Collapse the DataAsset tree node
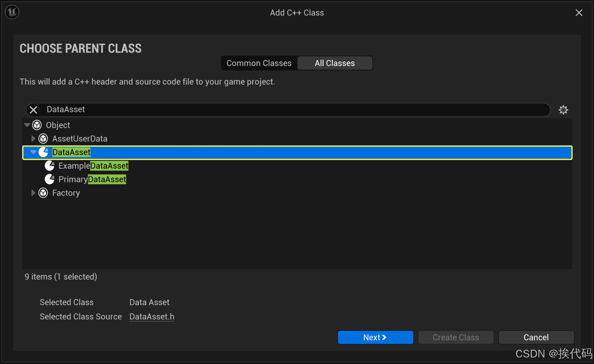 click(x=33, y=152)
